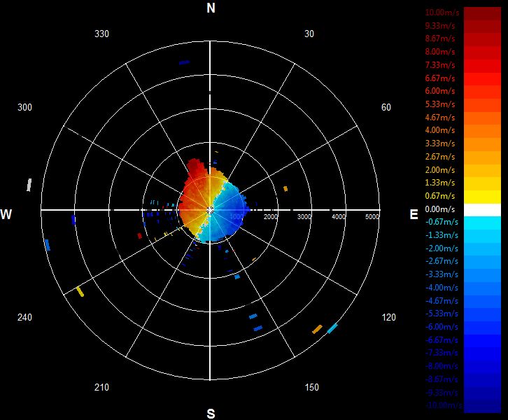Click the red echo southwest of center
508x420 pixels.
click(140, 236)
